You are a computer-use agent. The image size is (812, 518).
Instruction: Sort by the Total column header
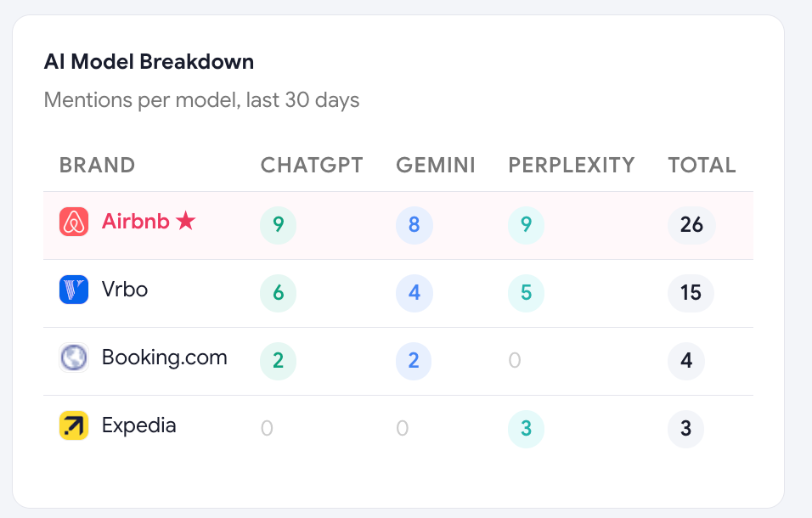(702, 166)
